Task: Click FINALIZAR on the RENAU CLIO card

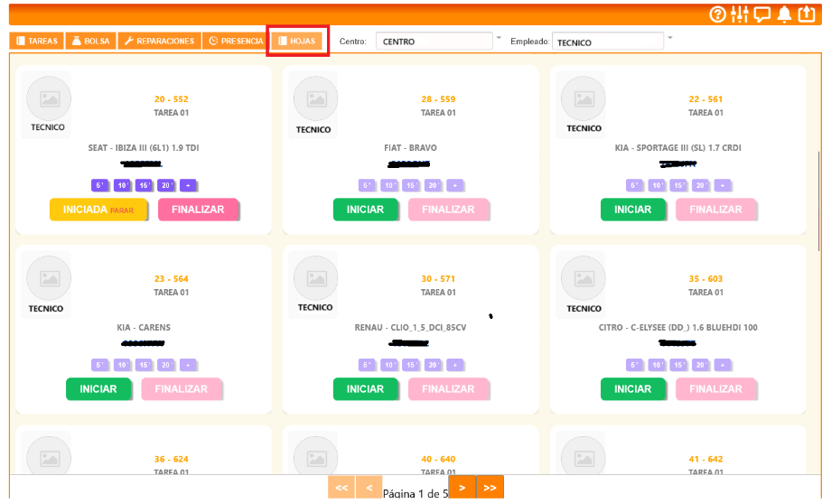Action: (448, 389)
